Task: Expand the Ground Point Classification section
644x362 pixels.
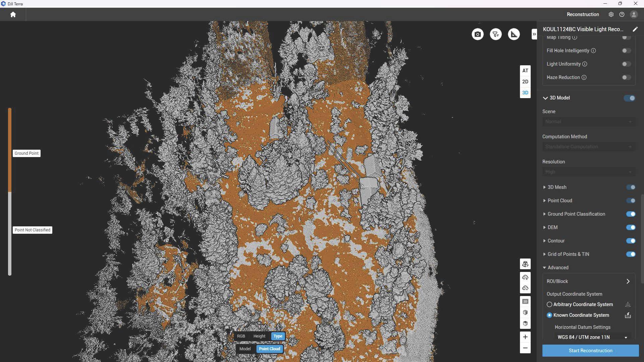Action: coord(544,214)
